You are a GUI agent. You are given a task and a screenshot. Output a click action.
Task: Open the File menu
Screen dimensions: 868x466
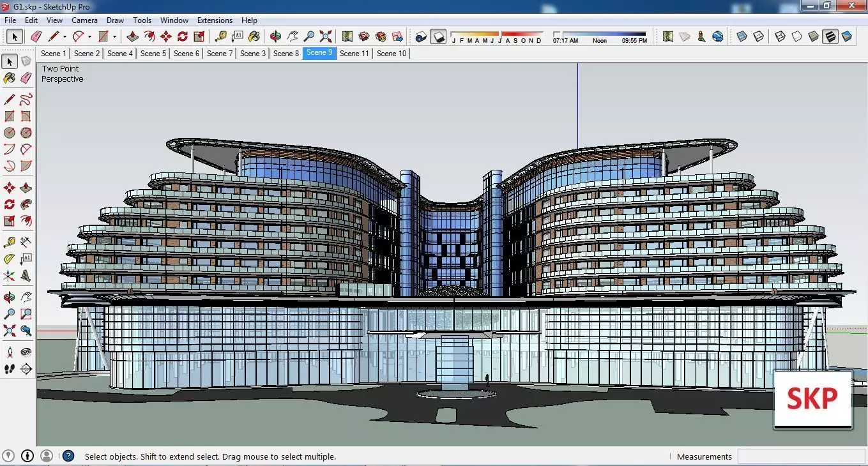(10, 20)
